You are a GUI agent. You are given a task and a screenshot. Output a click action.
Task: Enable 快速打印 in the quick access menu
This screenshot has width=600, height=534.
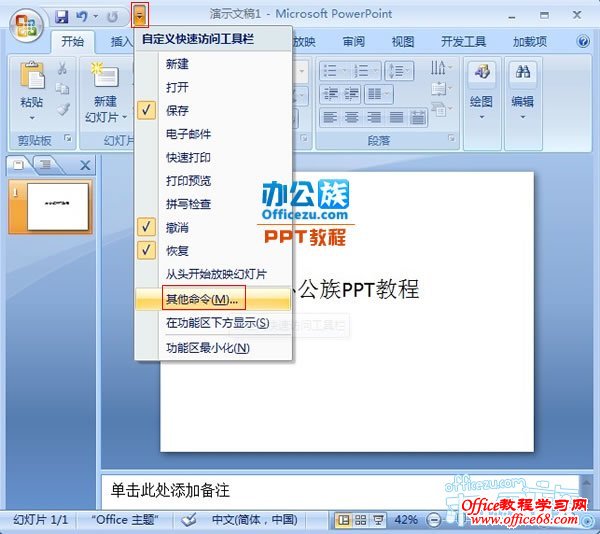point(214,157)
